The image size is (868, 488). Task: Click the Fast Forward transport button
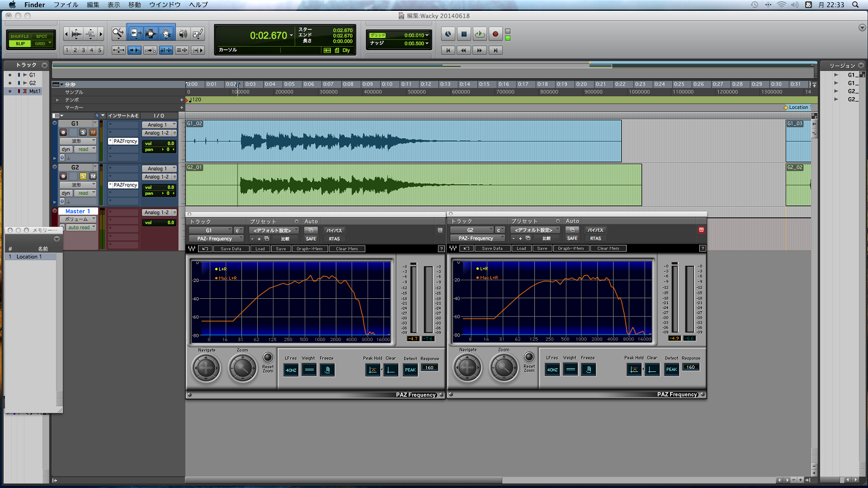click(480, 50)
